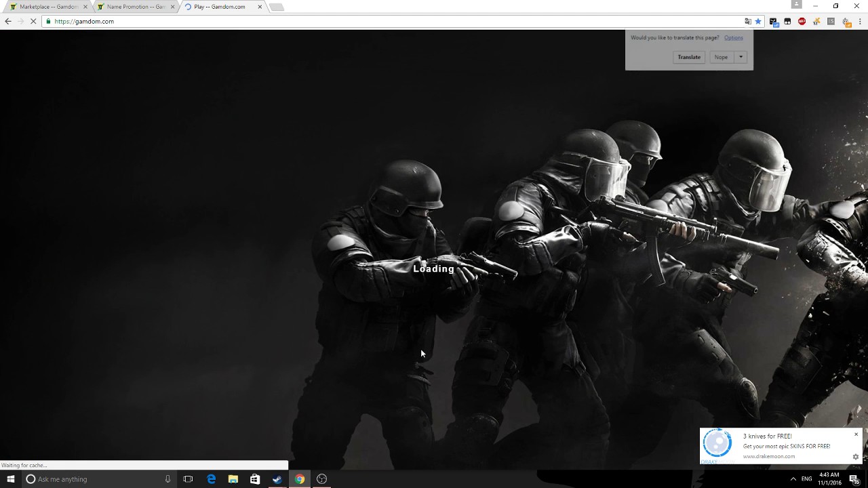
Task: Open the red stop-sign adblock extension
Action: click(802, 21)
